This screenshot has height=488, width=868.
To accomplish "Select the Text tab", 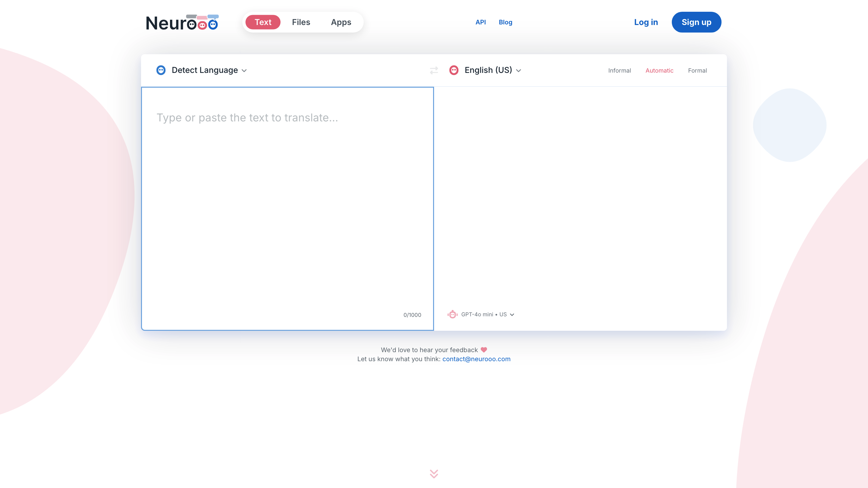I will tap(263, 22).
